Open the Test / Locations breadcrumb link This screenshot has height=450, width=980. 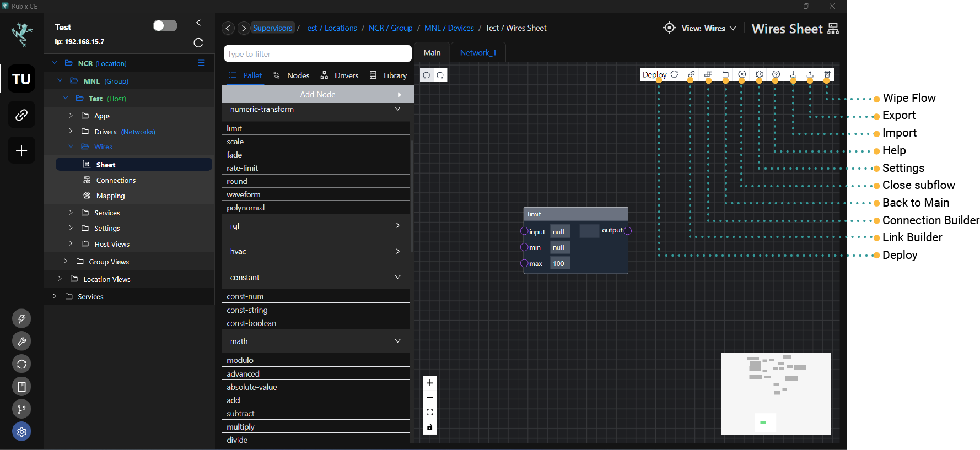[330, 28]
